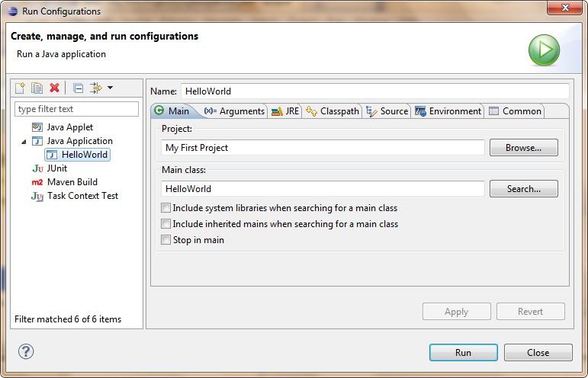Focus the type filter text box
The height and width of the screenshot is (378, 588).
pyautogui.click(x=76, y=109)
